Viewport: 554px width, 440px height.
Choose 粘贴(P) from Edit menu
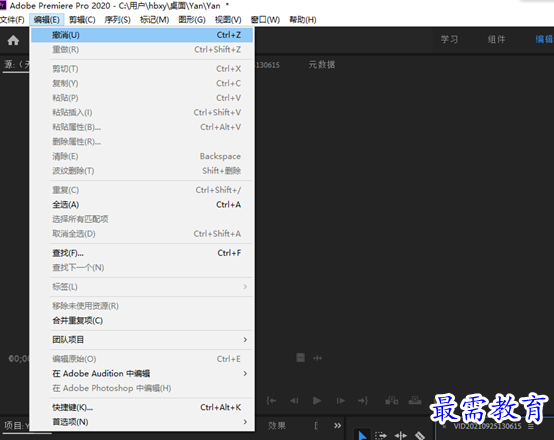[142, 98]
